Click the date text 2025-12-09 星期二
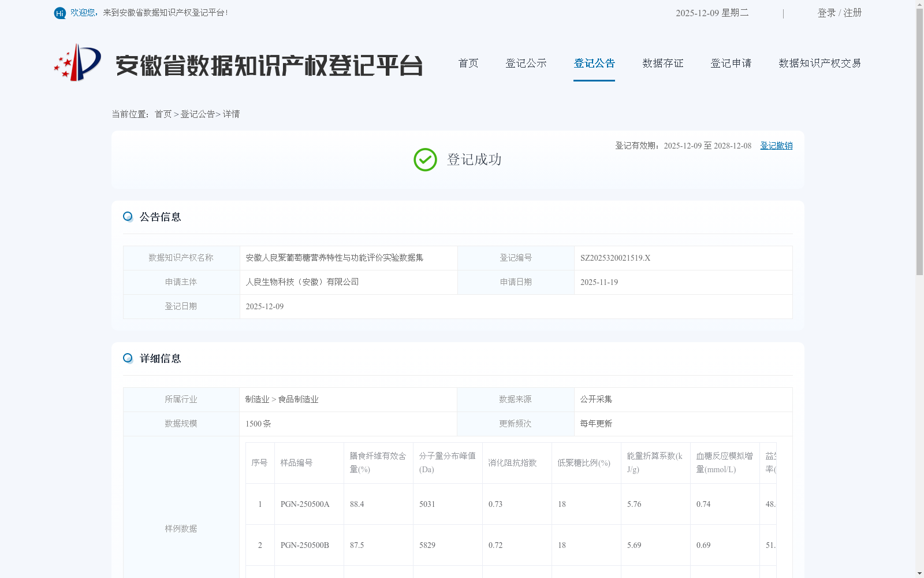Viewport: 924px width, 578px height. pyautogui.click(x=712, y=13)
